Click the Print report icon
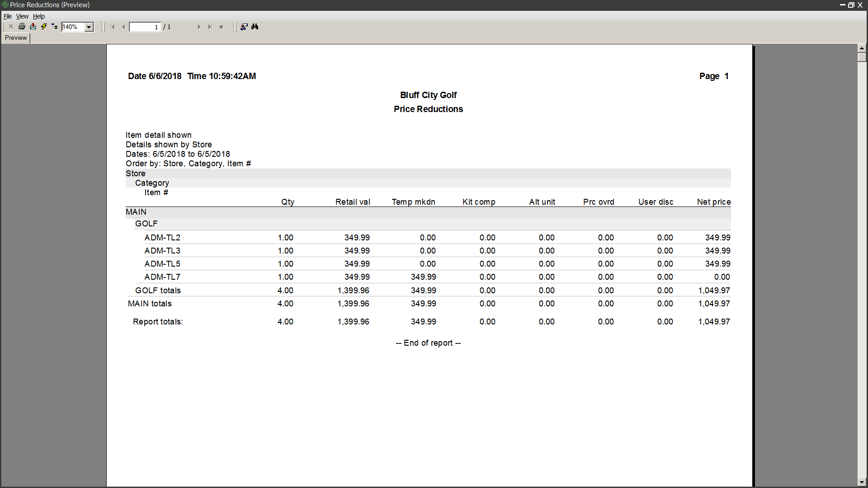868x488 pixels. [x=22, y=27]
